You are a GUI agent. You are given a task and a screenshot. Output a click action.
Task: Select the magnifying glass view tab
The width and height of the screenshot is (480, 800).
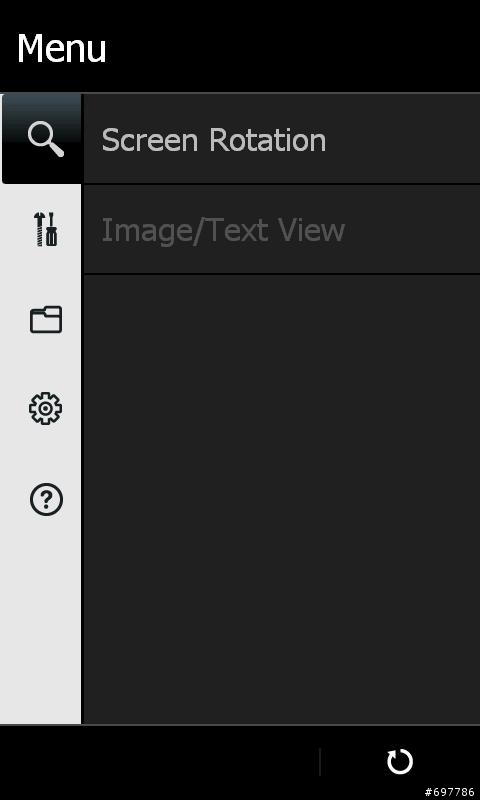point(41,139)
